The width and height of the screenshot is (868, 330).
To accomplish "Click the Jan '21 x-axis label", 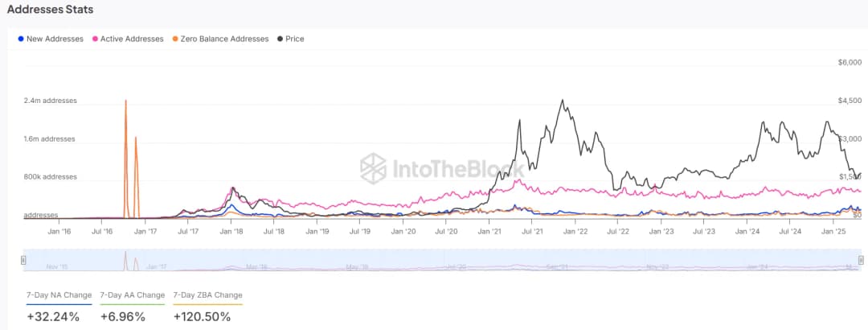I will coord(489,231).
